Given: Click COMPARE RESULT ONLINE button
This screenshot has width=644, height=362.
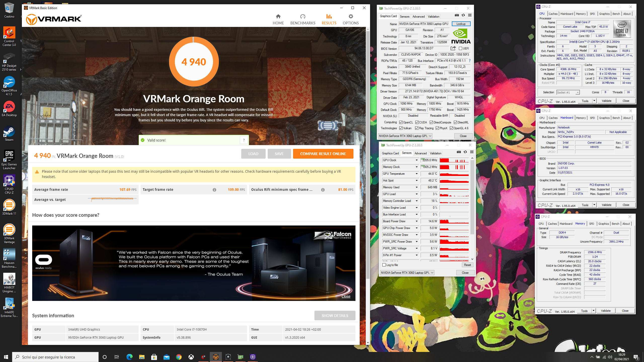Looking at the screenshot, I should [323, 154].
